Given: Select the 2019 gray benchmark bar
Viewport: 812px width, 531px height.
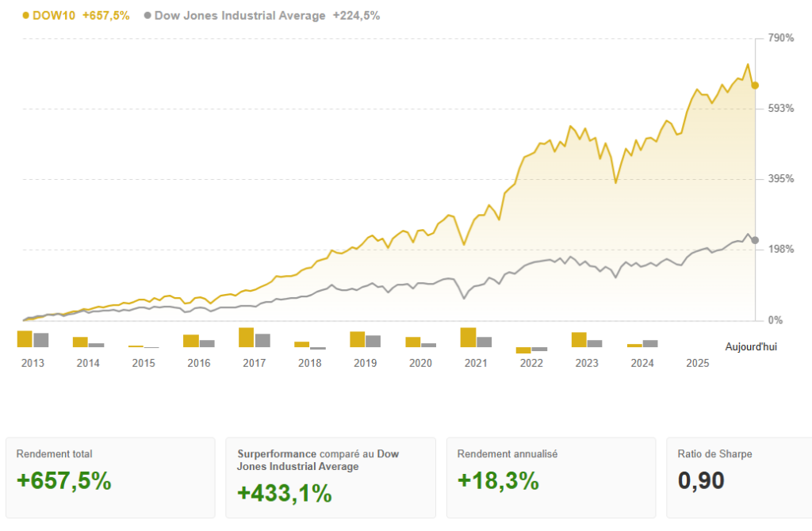Looking at the screenshot, I should [373, 341].
